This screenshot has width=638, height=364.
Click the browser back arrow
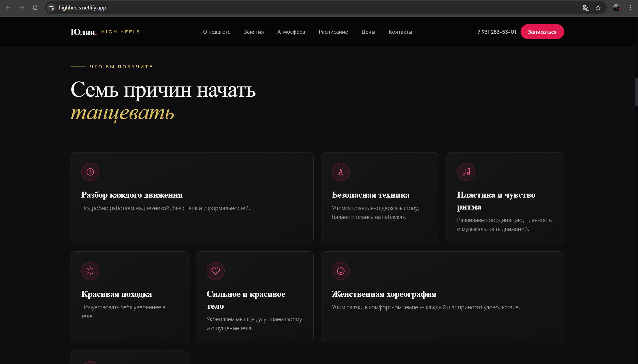pyautogui.click(x=8, y=8)
